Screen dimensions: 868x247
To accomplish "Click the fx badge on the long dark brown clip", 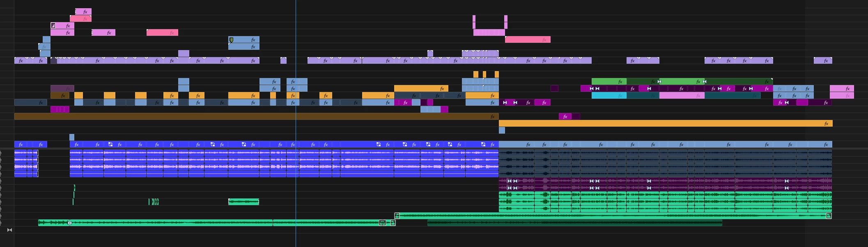I will [x=492, y=117].
